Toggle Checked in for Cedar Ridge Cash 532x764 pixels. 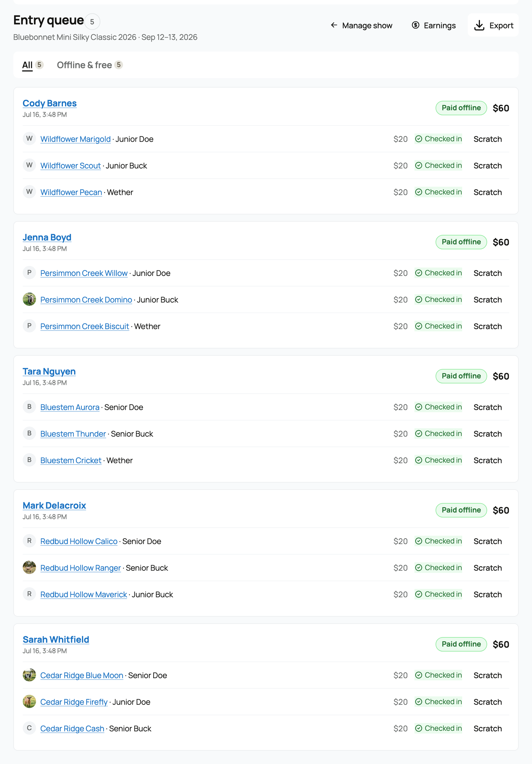click(x=438, y=728)
